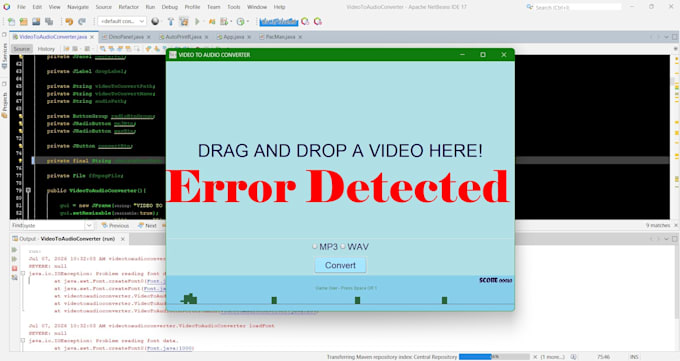Expand the Profile Project dropdown arrow

click(231, 21)
